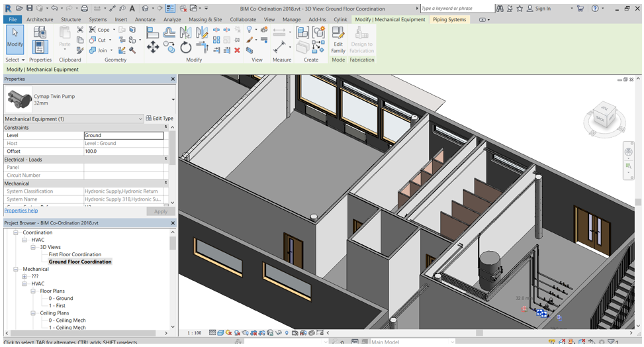
Task: Click the Hide in View lightbulb icon
Action: pyautogui.click(x=250, y=30)
